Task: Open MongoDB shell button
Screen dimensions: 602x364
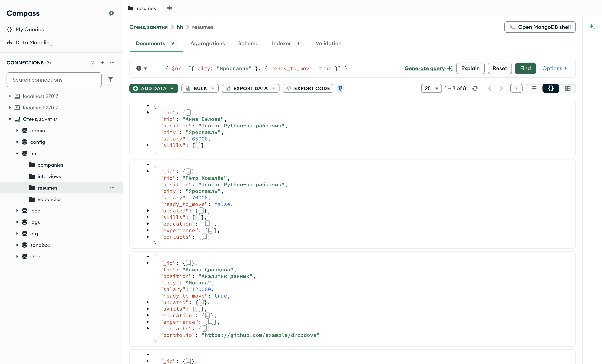Action: pyautogui.click(x=540, y=27)
